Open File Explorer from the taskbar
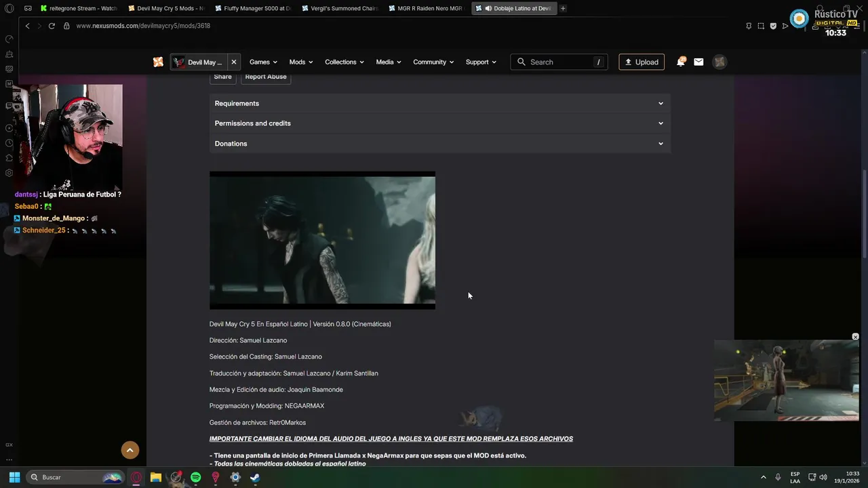This screenshot has width=868, height=488. (x=156, y=477)
